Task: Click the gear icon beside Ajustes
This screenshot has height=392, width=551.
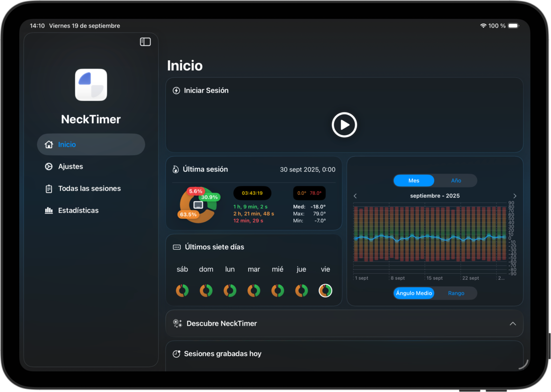Action: tap(49, 166)
